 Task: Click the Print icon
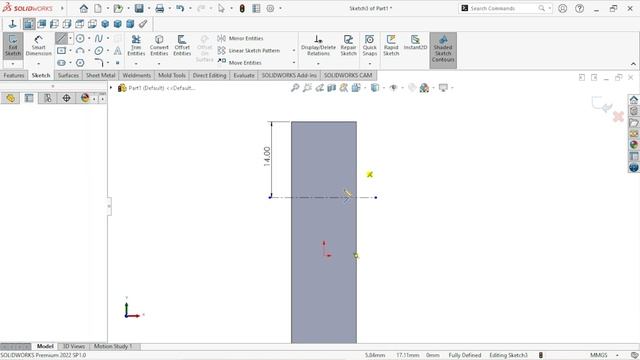(160, 8)
